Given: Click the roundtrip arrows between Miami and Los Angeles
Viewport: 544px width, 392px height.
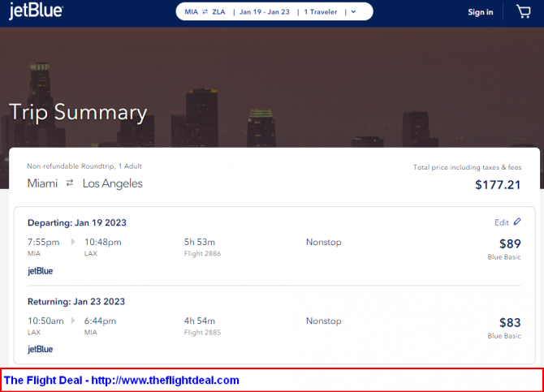Looking at the screenshot, I should point(70,183).
